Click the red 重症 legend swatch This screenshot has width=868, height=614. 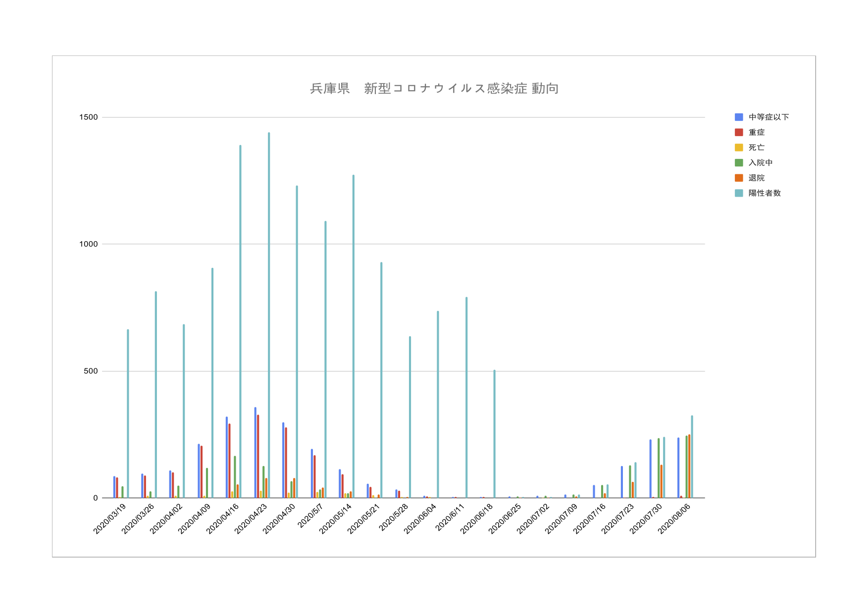coord(739,132)
